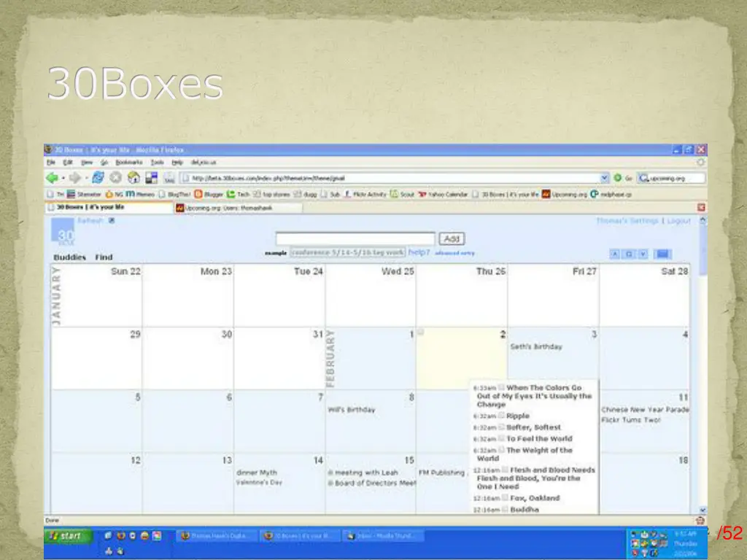Open the Buddies section
The height and width of the screenshot is (560, 747).
(69, 257)
